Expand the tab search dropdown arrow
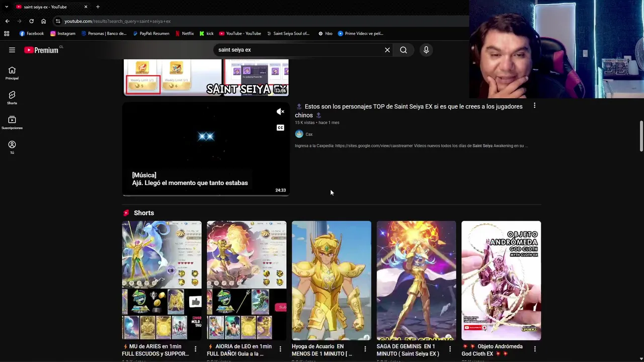Viewport: 644px width, 362px height. coord(6,7)
